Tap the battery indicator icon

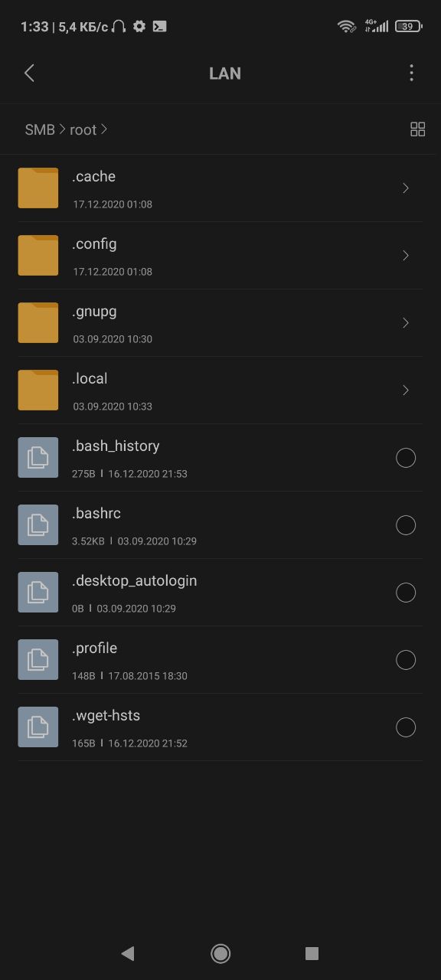coord(408,26)
